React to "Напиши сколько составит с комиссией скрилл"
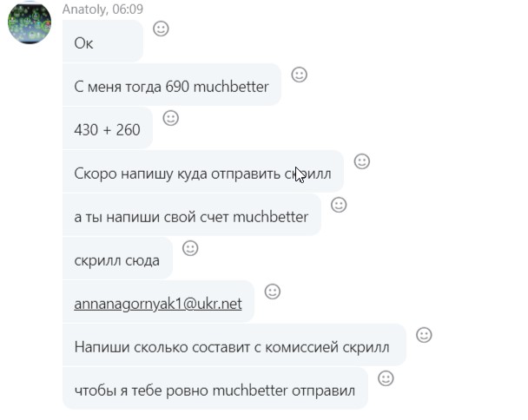The width and height of the screenshot is (528, 420). pos(424,335)
